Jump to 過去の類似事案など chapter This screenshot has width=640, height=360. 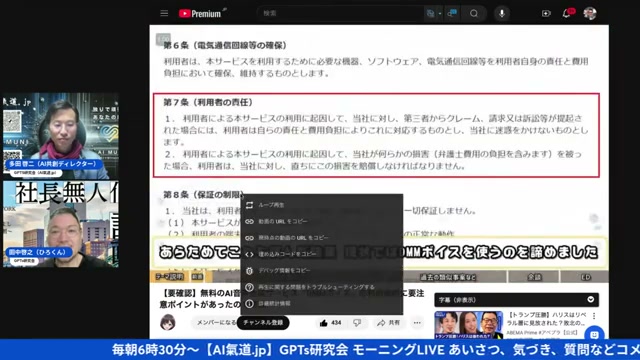coord(447,277)
